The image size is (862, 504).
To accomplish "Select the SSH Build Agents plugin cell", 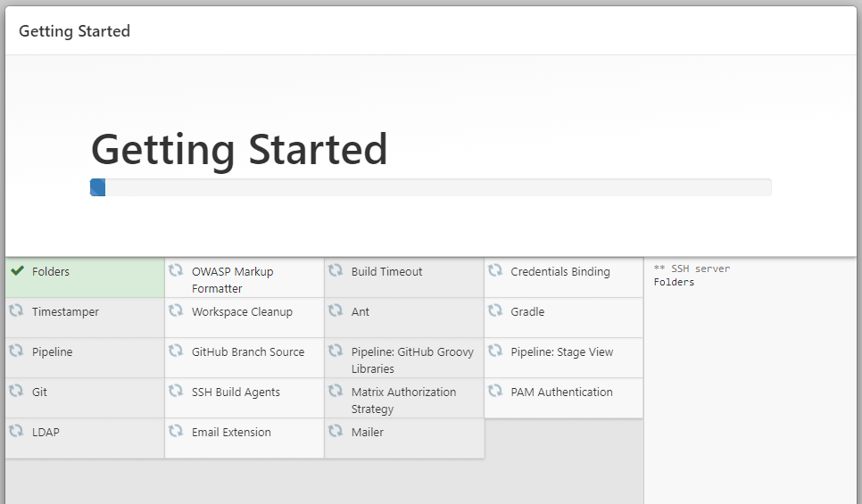I will [x=245, y=398].
